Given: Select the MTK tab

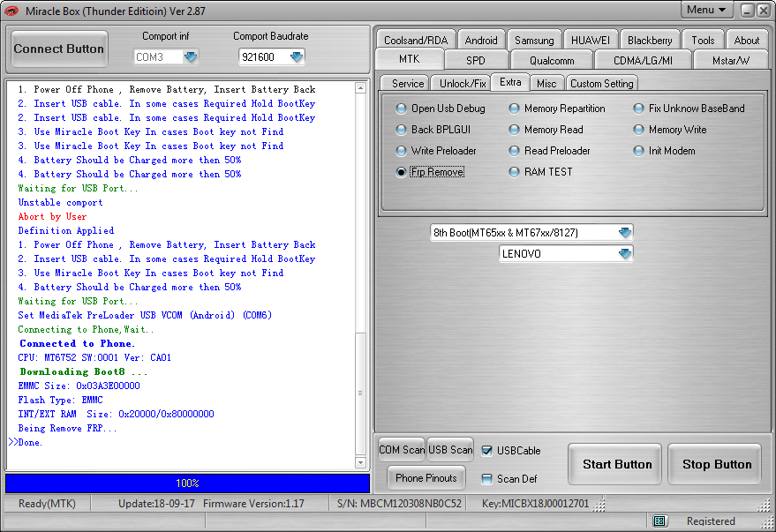Looking at the screenshot, I should click(x=410, y=59).
